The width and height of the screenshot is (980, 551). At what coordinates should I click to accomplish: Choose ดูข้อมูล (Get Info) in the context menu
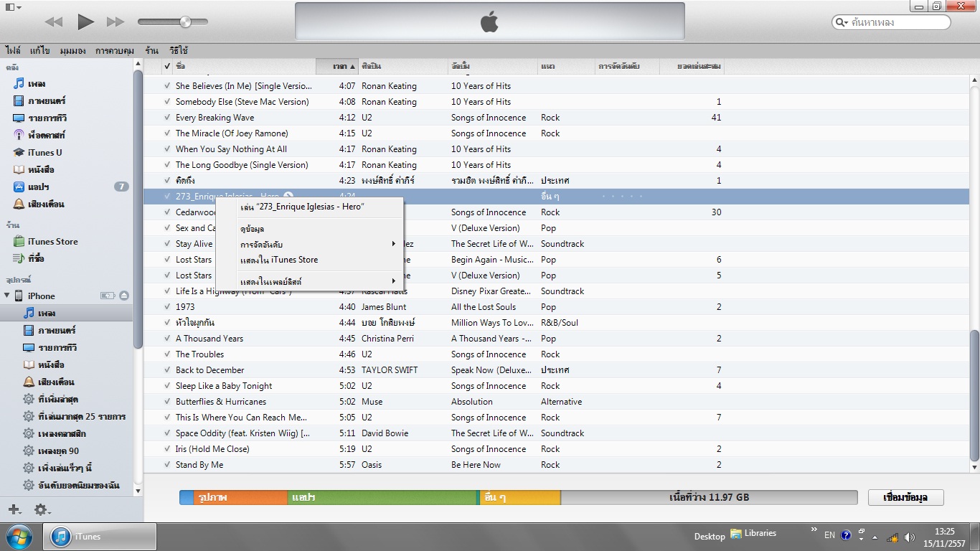point(319,228)
